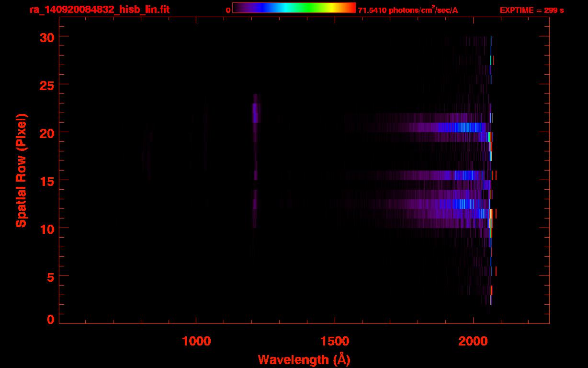The width and height of the screenshot is (588, 368).
Task: Click the colorbar minimum value 0
Action: tap(228, 10)
